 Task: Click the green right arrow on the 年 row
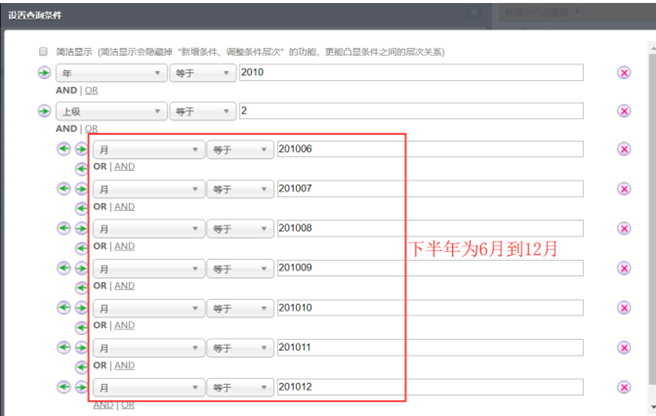pyautogui.click(x=44, y=73)
